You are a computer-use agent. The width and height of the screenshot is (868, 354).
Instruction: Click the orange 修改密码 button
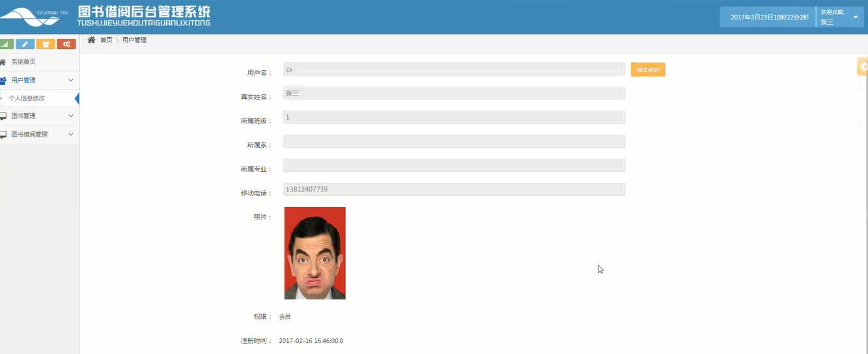648,70
